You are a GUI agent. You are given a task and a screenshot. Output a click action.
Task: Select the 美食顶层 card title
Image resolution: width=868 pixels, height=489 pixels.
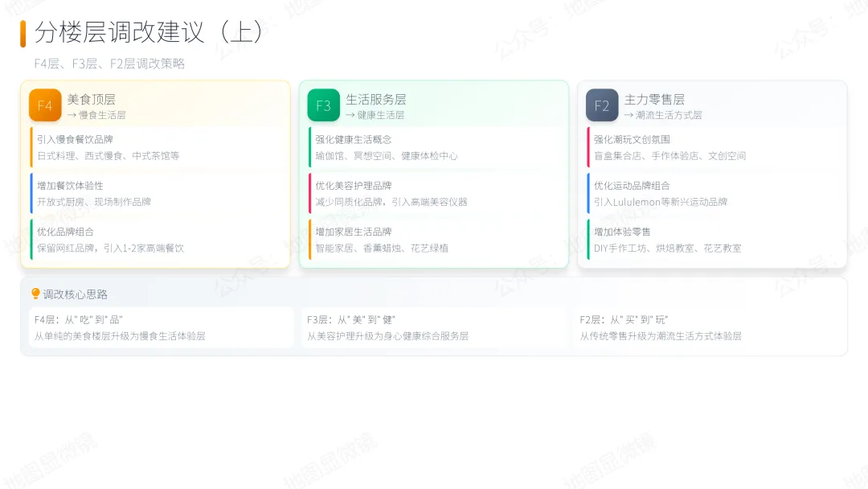(x=91, y=100)
